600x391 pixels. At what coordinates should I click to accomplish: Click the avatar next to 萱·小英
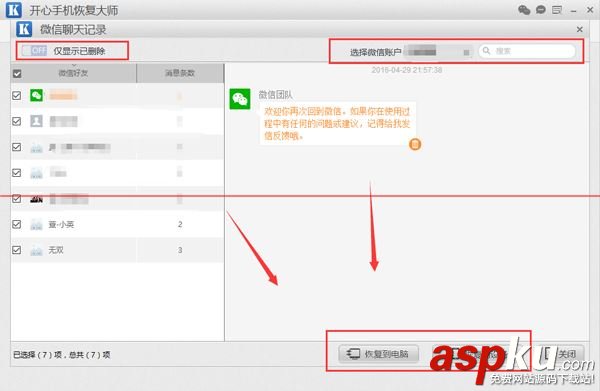36,224
